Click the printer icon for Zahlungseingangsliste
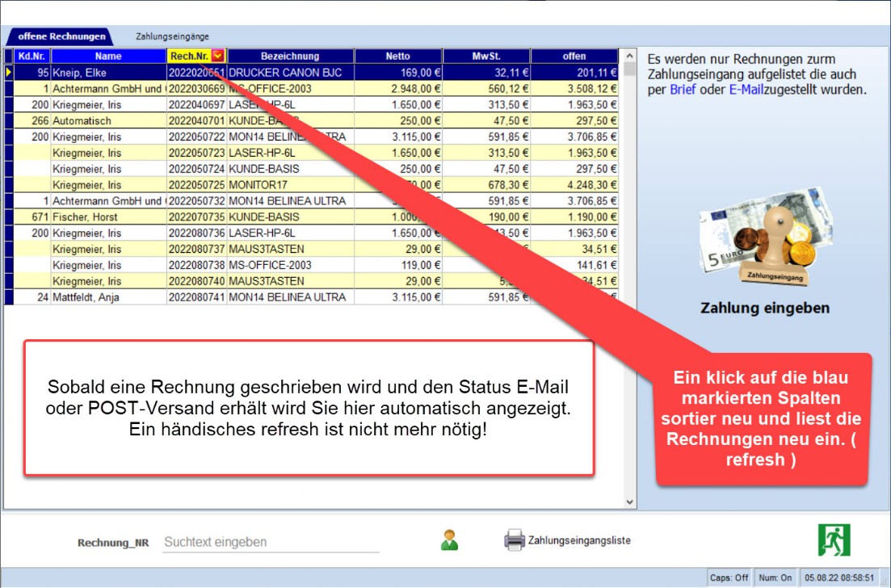The image size is (891, 588). [x=514, y=540]
